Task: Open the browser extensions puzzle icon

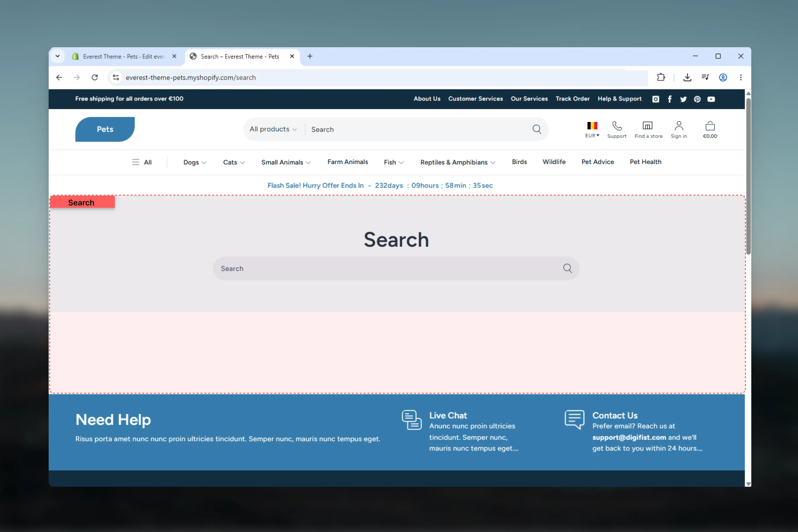Action: click(x=661, y=77)
